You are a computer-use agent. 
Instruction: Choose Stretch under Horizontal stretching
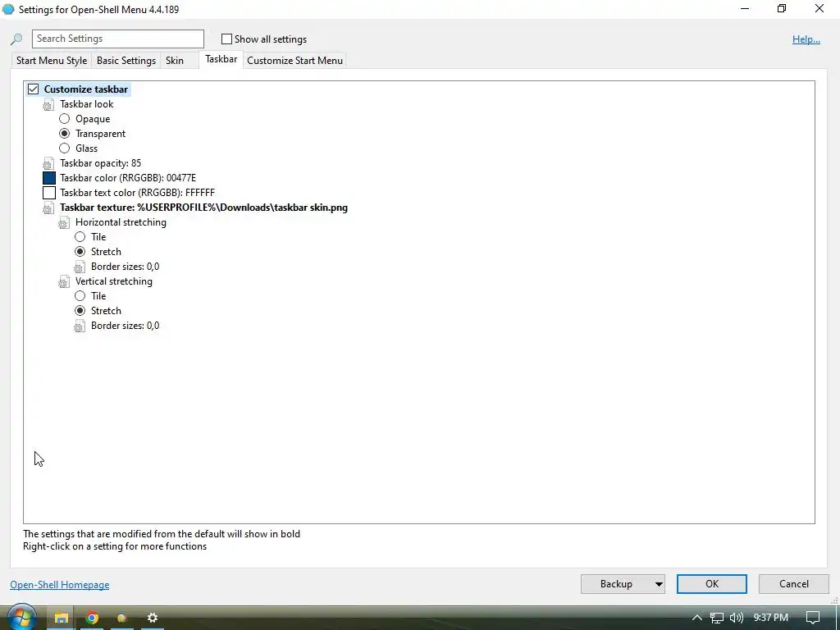[x=80, y=251]
